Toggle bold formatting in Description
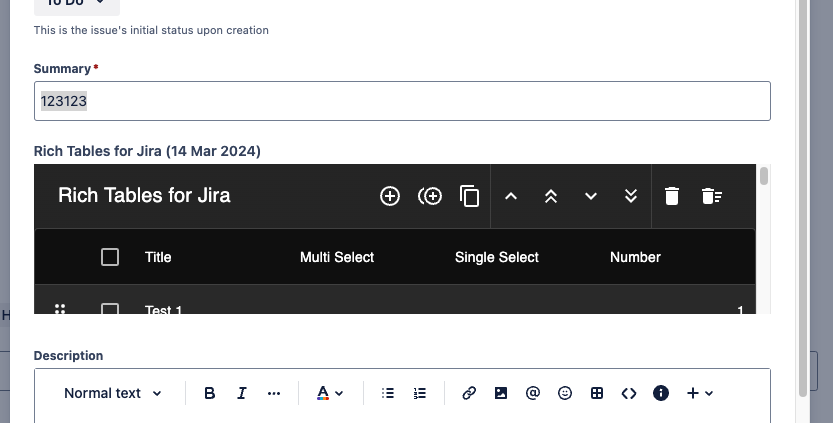This screenshot has width=833, height=423. [210, 393]
